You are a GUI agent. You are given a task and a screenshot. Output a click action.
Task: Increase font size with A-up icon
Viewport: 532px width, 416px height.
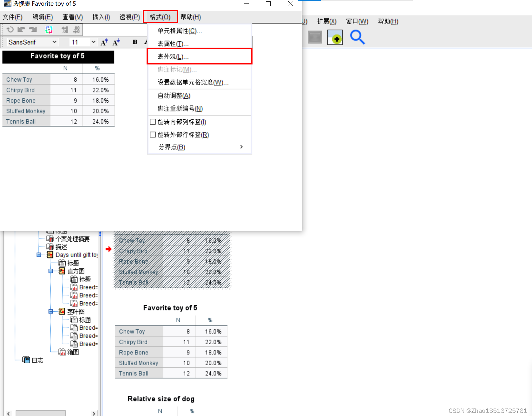point(104,42)
